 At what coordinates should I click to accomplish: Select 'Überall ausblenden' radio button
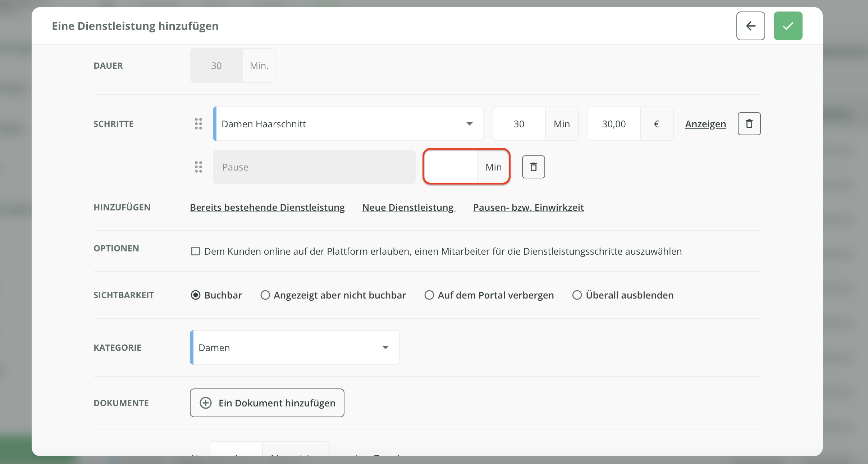pyautogui.click(x=577, y=295)
